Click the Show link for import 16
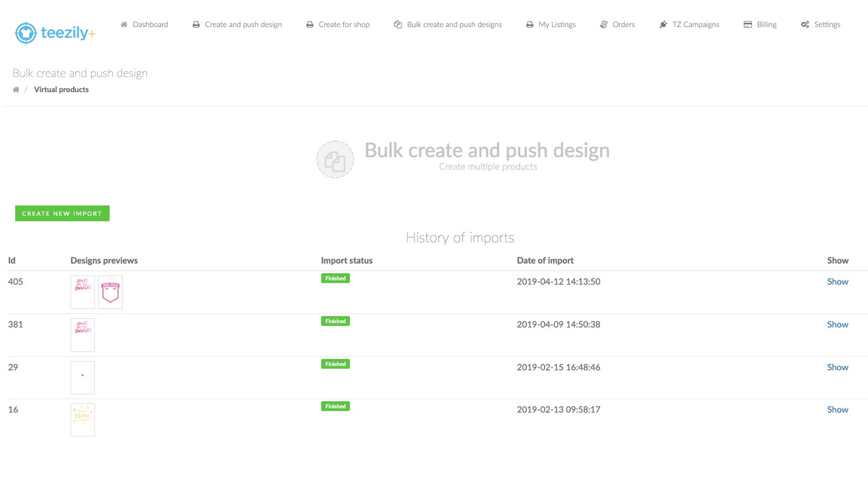868x488 pixels. [x=837, y=409]
